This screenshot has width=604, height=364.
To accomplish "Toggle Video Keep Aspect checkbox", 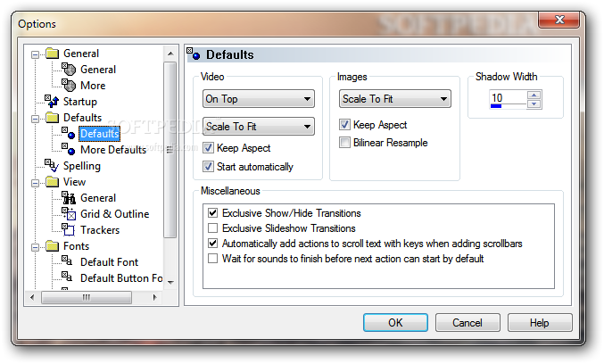I will (209, 148).
